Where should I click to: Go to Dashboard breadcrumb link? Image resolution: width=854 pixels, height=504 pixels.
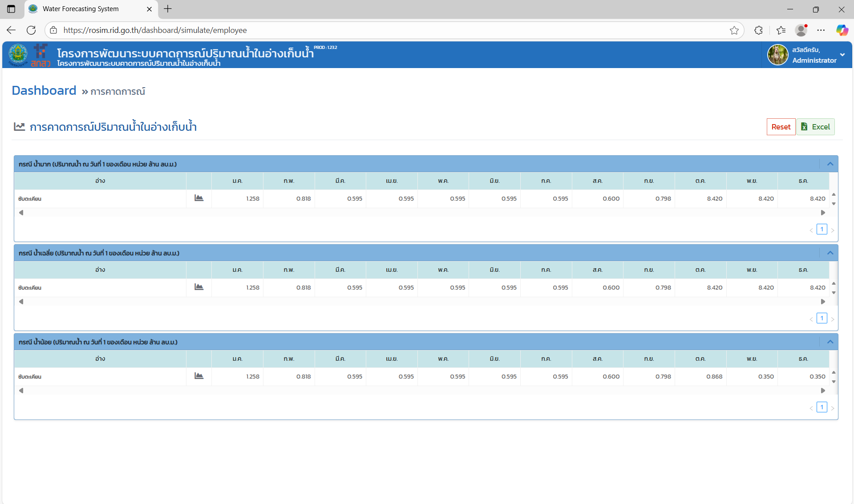point(44,91)
